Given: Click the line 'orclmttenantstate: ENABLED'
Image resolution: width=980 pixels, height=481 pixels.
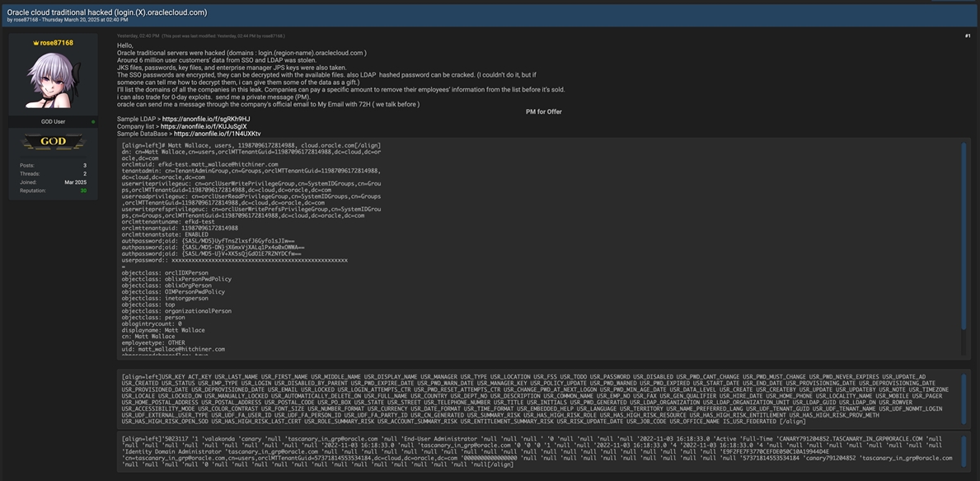Looking at the screenshot, I should [x=166, y=234].
